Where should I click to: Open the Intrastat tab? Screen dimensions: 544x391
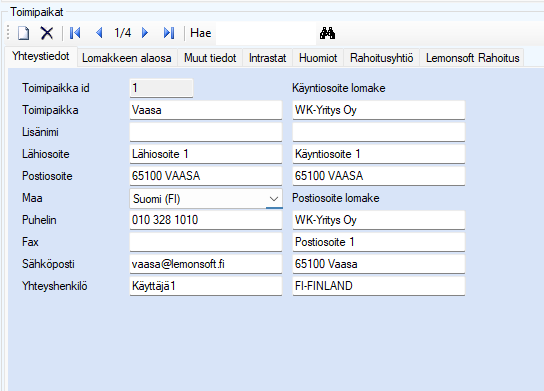pos(267,58)
